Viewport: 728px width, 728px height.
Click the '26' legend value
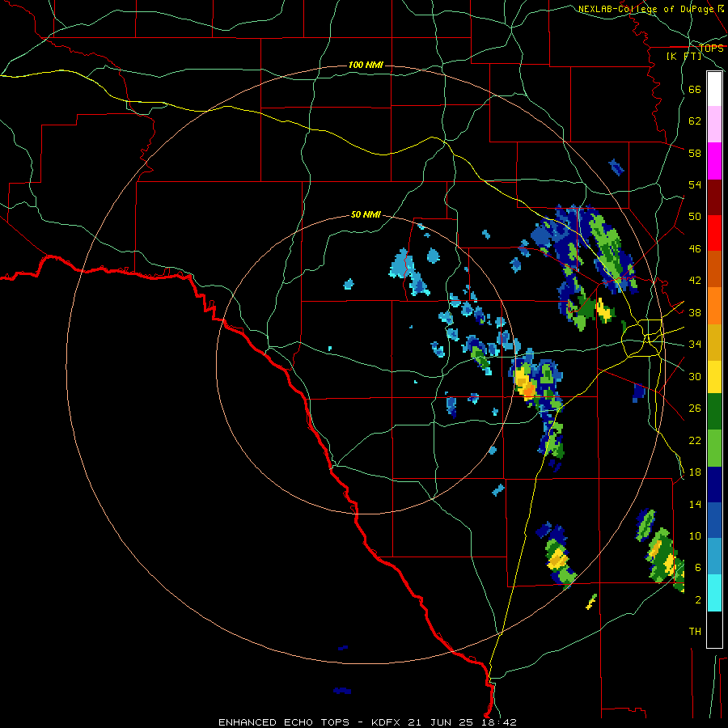click(x=695, y=408)
